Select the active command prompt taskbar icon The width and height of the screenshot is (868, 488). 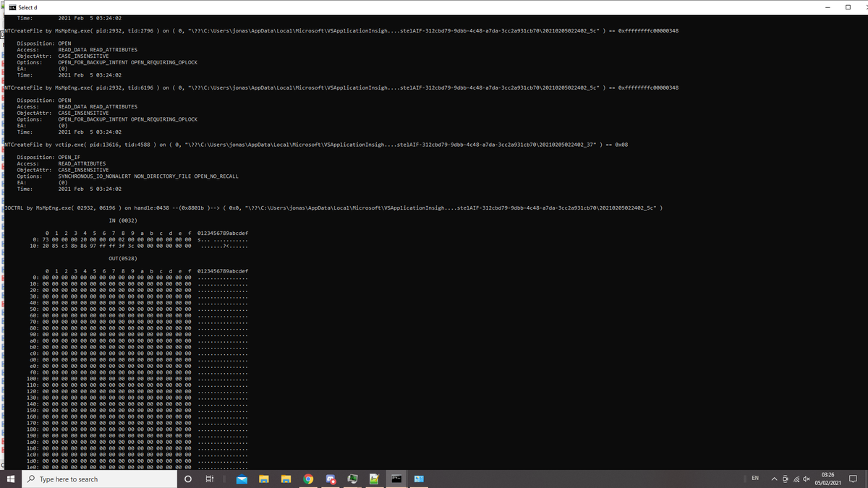point(396,479)
